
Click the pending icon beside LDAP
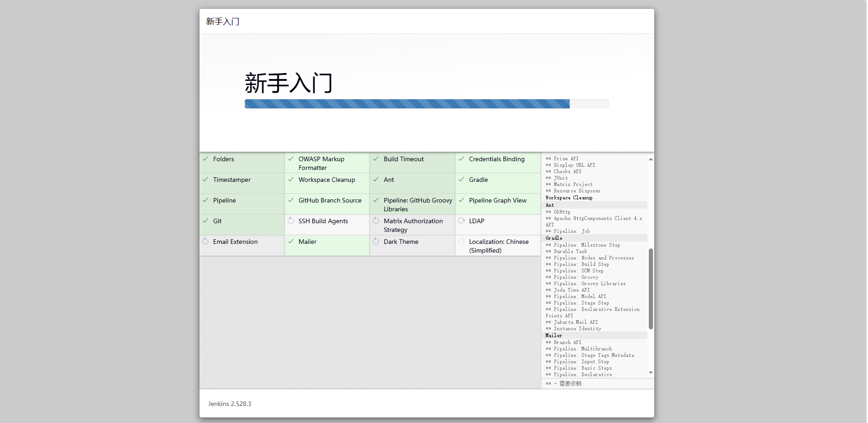[x=461, y=221]
